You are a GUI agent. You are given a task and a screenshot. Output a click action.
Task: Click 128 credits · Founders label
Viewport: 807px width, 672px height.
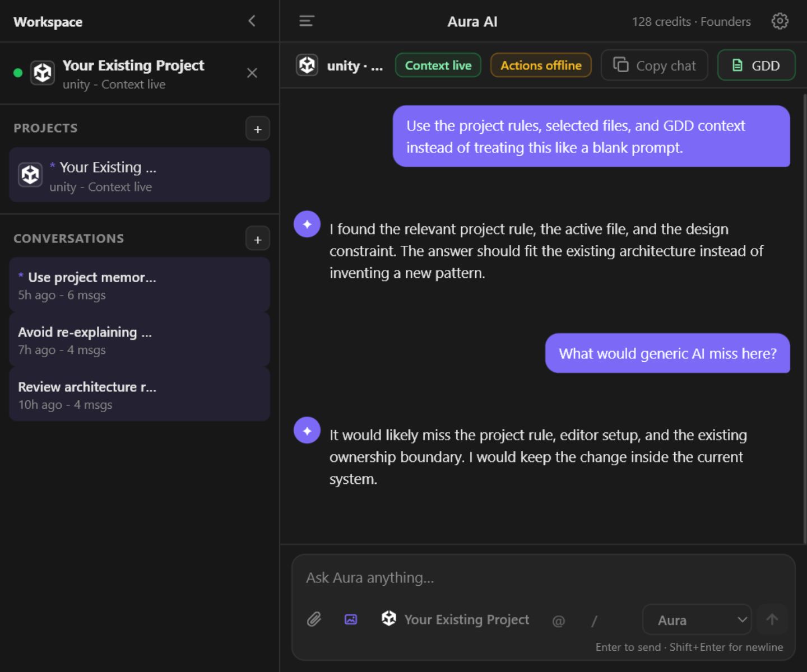point(691,21)
